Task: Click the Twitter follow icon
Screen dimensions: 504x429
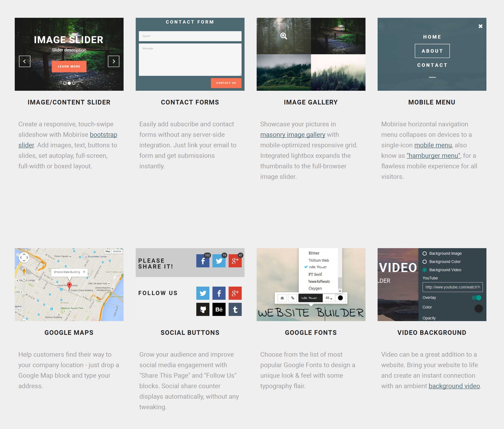Action: [x=203, y=293]
